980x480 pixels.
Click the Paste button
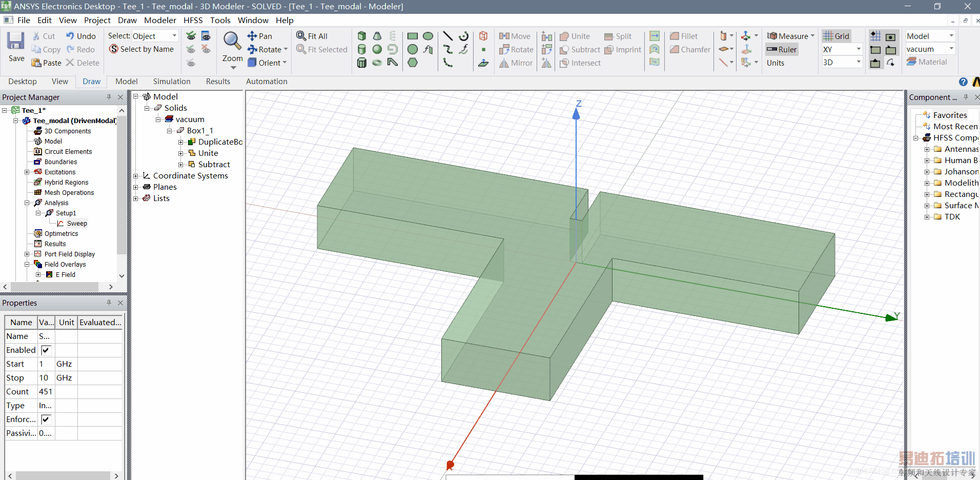pos(46,63)
